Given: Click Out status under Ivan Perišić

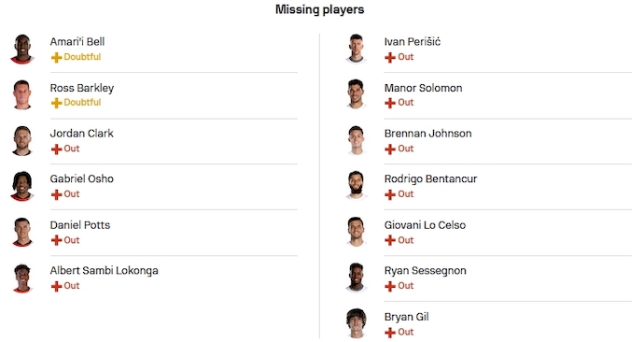Looking at the screenshot, I should coord(405,57).
